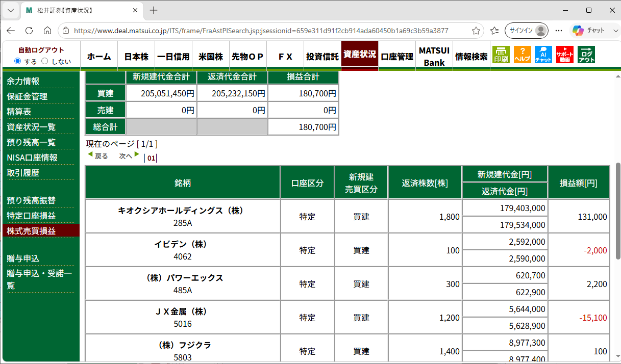
Task: Click the 205,232,150円 repayment total
Action: [232, 93]
